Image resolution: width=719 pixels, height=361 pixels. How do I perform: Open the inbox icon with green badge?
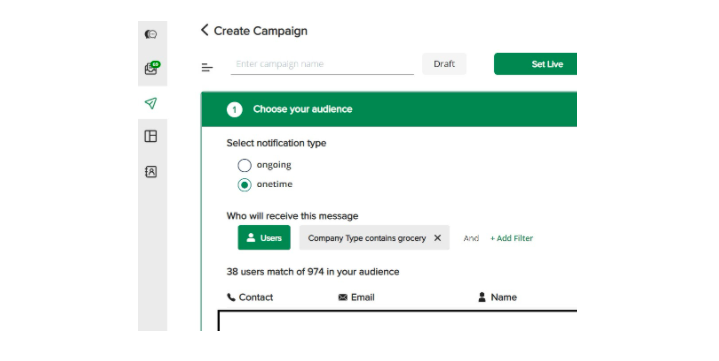(x=152, y=68)
